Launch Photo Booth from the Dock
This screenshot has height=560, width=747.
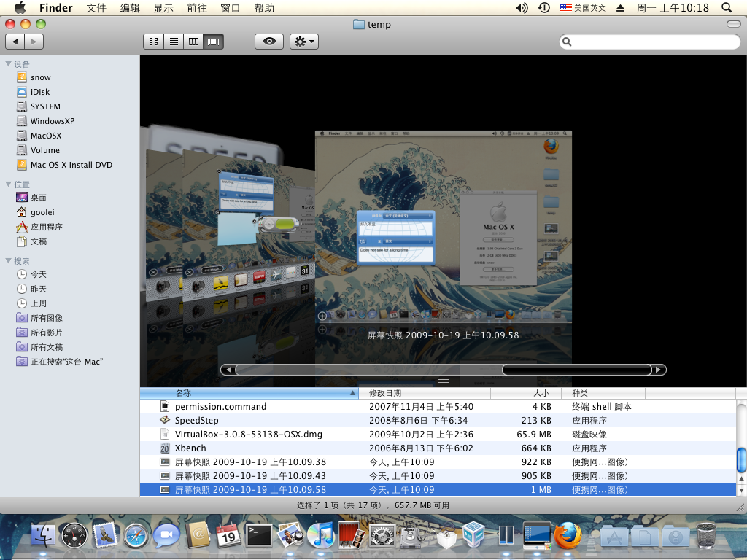[352, 534]
